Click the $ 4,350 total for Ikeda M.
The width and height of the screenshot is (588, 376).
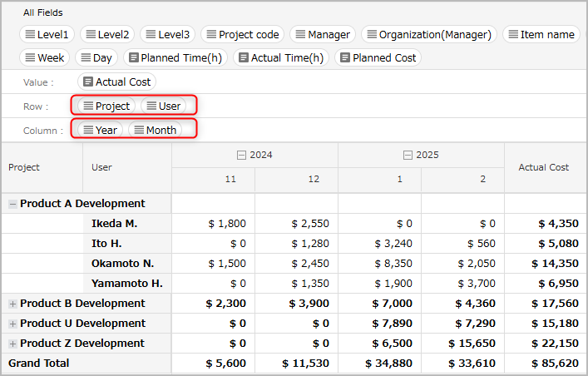[546, 224]
